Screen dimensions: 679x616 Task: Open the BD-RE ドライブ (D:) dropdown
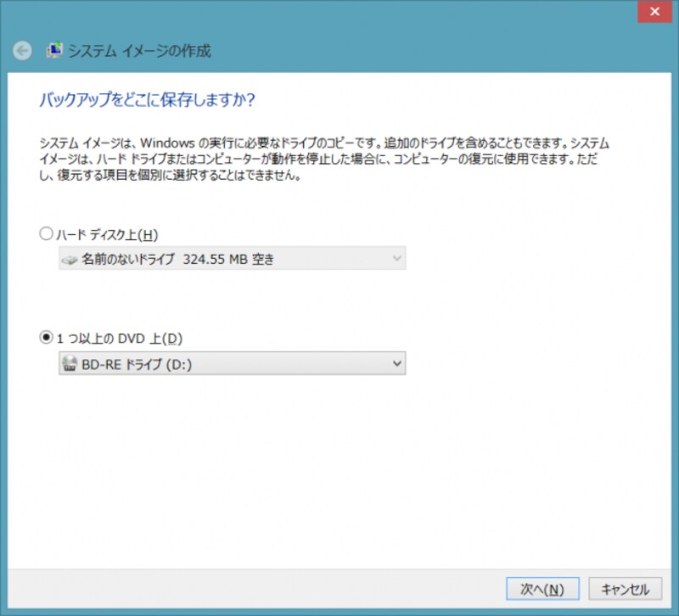[x=232, y=363]
